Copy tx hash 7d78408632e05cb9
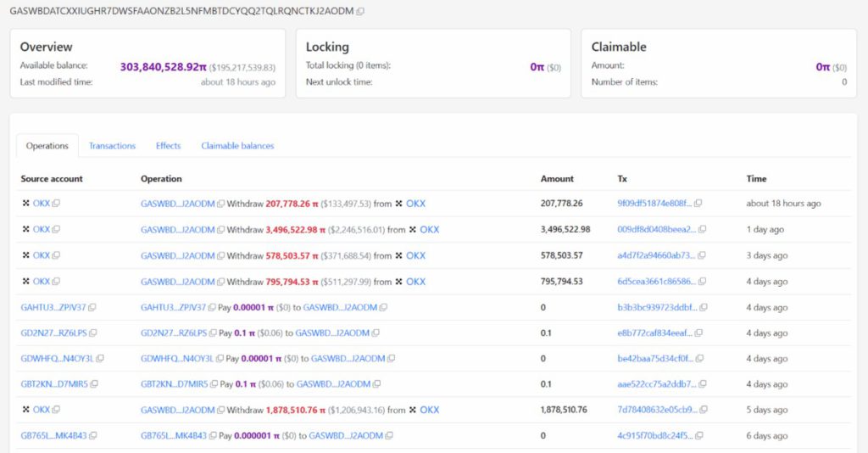 click(x=702, y=411)
